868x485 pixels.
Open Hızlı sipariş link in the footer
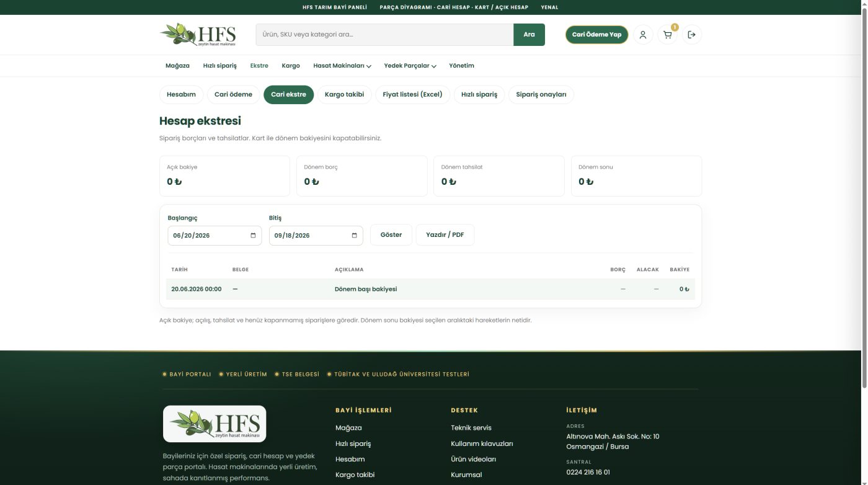[x=353, y=444]
